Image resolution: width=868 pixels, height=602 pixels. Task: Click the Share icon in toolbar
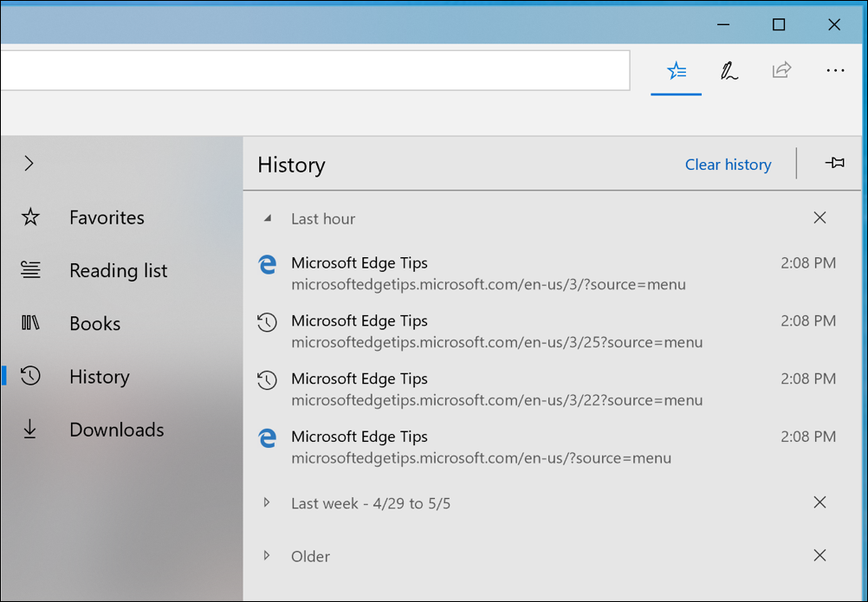(781, 69)
